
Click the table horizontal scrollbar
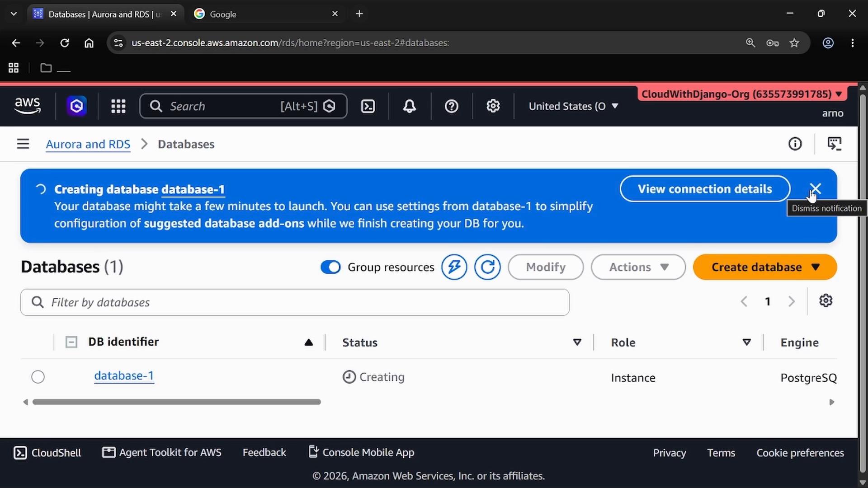[x=177, y=402]
